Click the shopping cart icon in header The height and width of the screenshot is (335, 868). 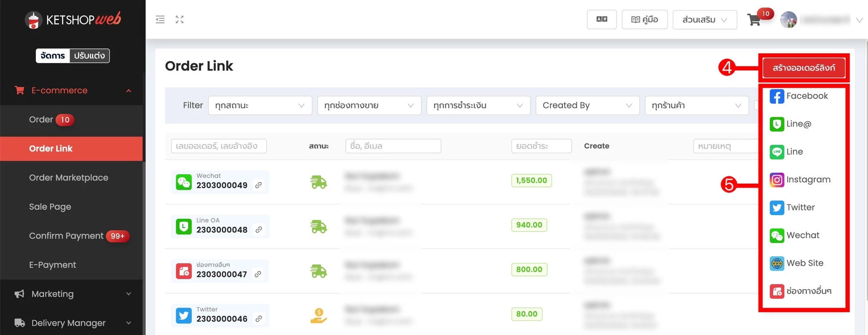coord(754,20)
